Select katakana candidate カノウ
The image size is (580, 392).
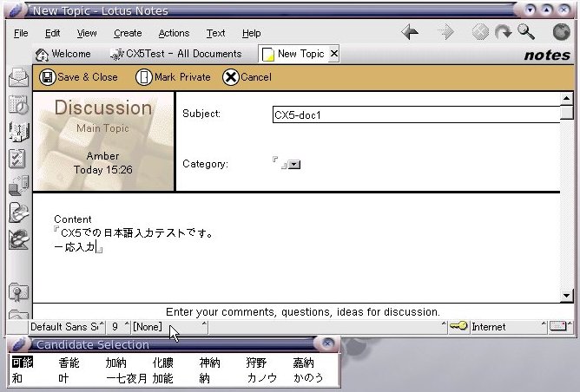[x=261, y=378]
